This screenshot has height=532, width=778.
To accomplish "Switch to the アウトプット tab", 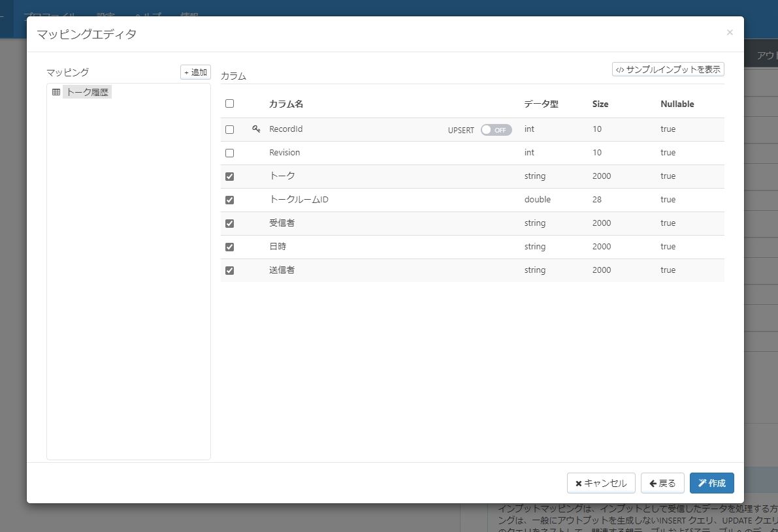I will pos(768,55).
